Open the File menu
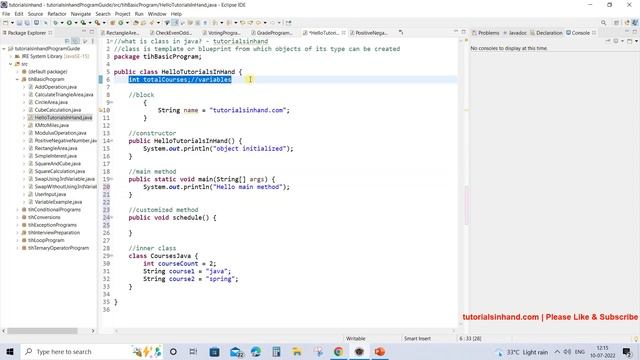 pyautogui.click(x=6, y=14)
